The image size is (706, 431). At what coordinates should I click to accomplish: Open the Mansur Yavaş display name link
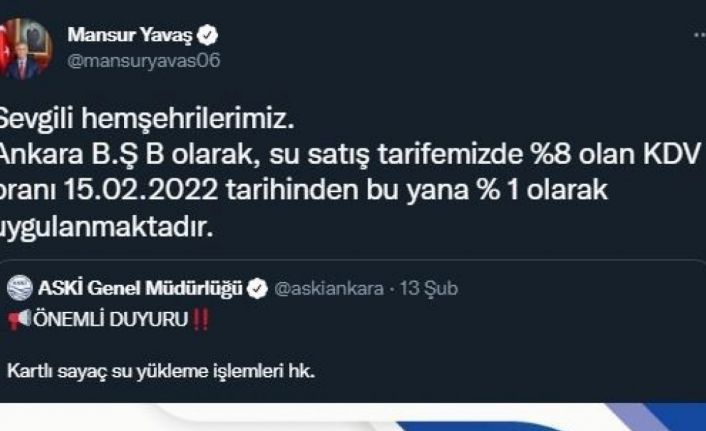[130, 35]
